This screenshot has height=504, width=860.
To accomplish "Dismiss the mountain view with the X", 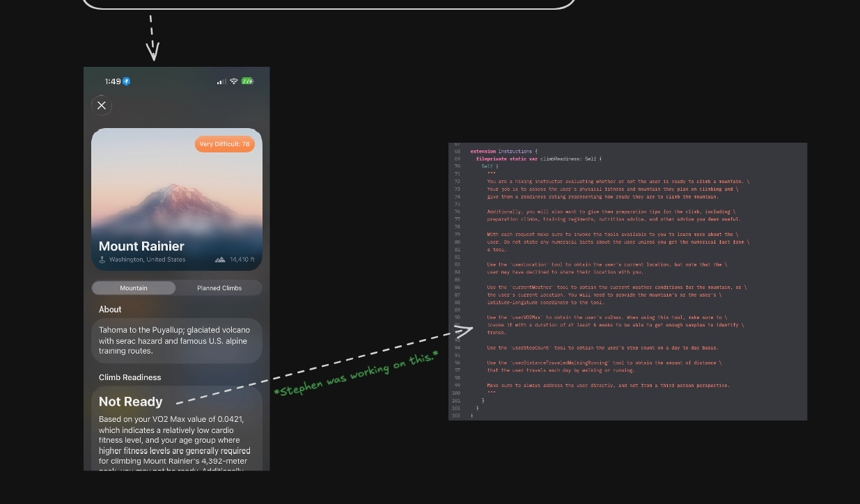I will pos(102,105).
